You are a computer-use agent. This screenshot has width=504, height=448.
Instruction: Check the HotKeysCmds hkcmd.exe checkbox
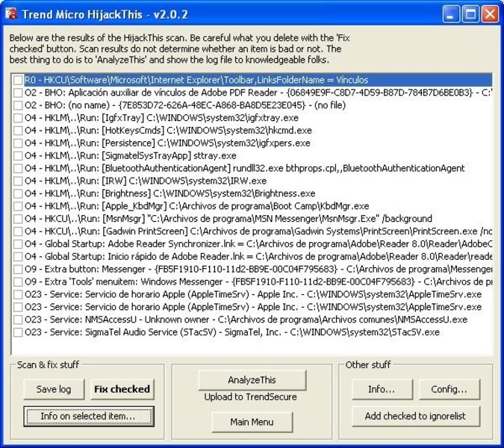18,131
